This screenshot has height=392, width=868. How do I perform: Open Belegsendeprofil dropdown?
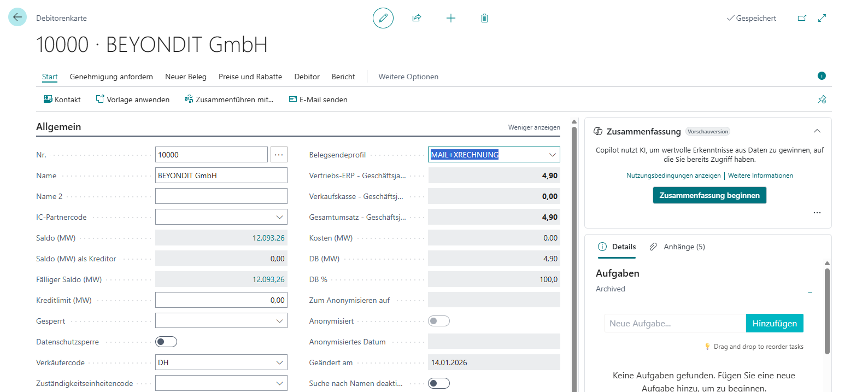coord(553,155)
